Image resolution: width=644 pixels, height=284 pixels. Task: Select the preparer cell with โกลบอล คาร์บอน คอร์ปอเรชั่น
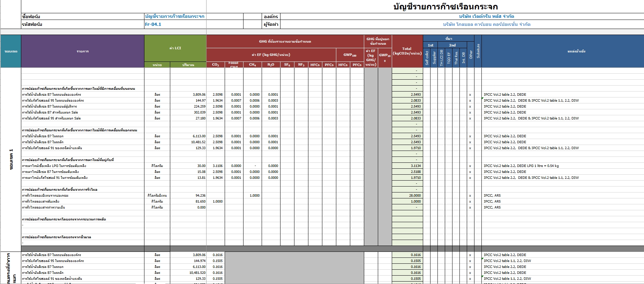486,24
